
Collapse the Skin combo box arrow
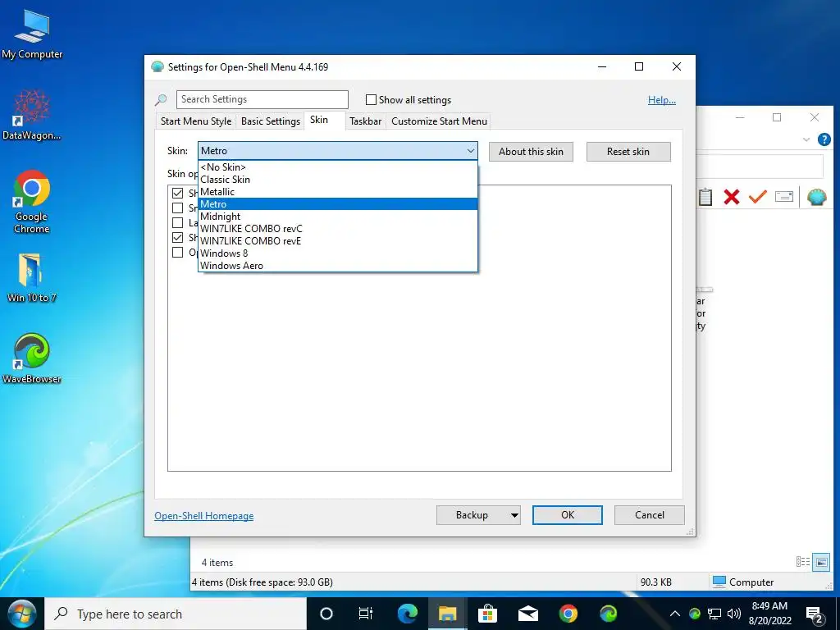coord(470,151)
